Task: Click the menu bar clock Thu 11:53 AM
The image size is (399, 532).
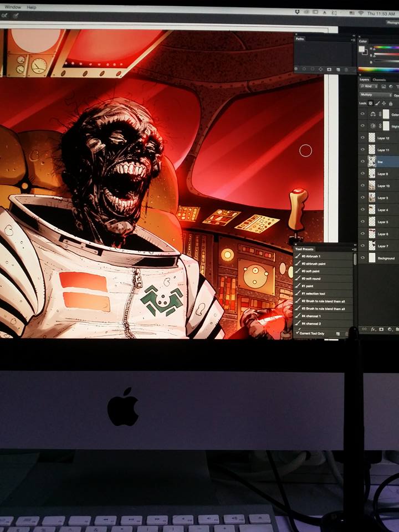Action: [x=381, y=13]
